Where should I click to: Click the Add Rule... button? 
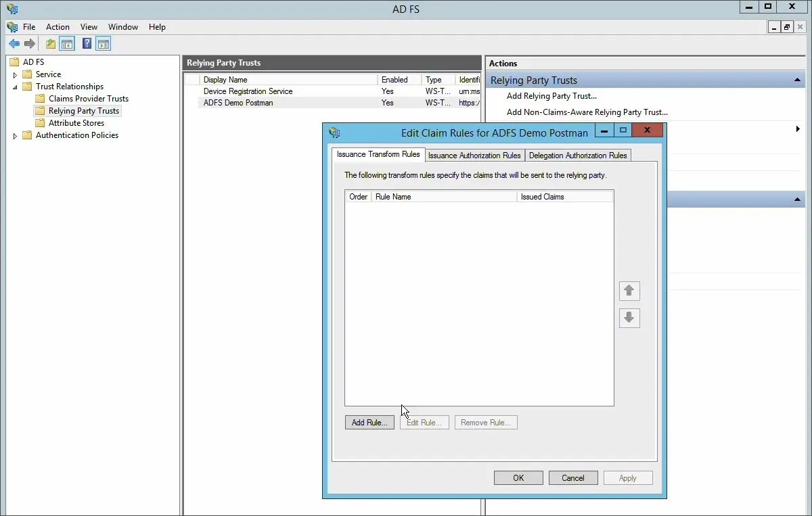click(369, 423)
